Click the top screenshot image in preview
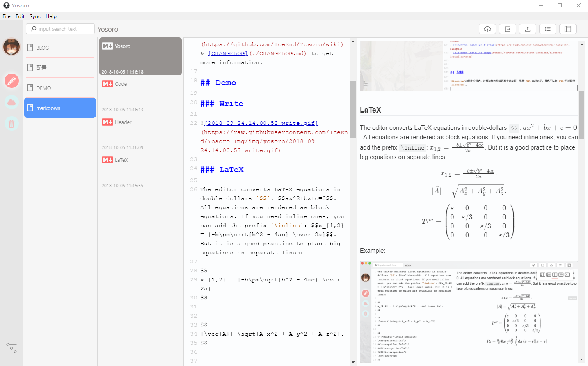 click(x=469, y=66)
